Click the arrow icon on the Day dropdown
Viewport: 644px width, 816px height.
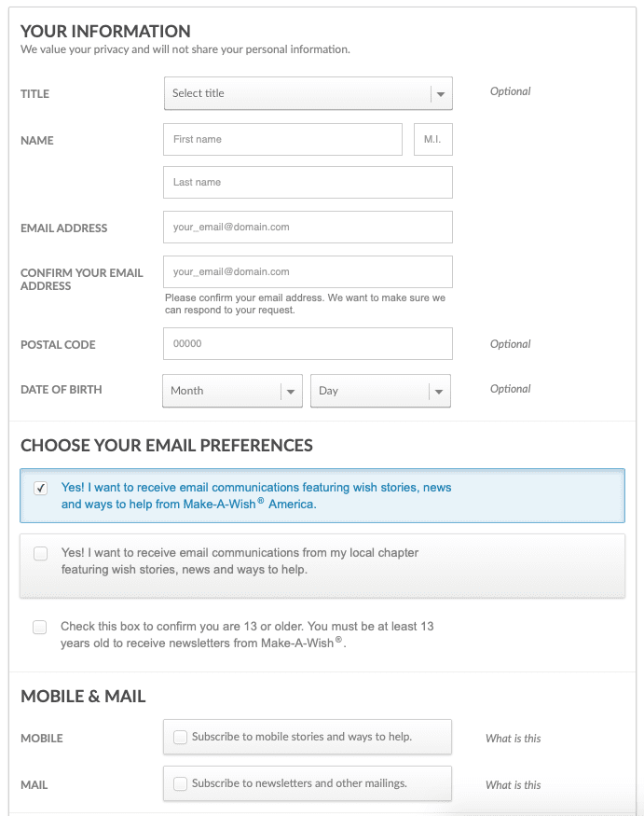[x=437, y=391]
